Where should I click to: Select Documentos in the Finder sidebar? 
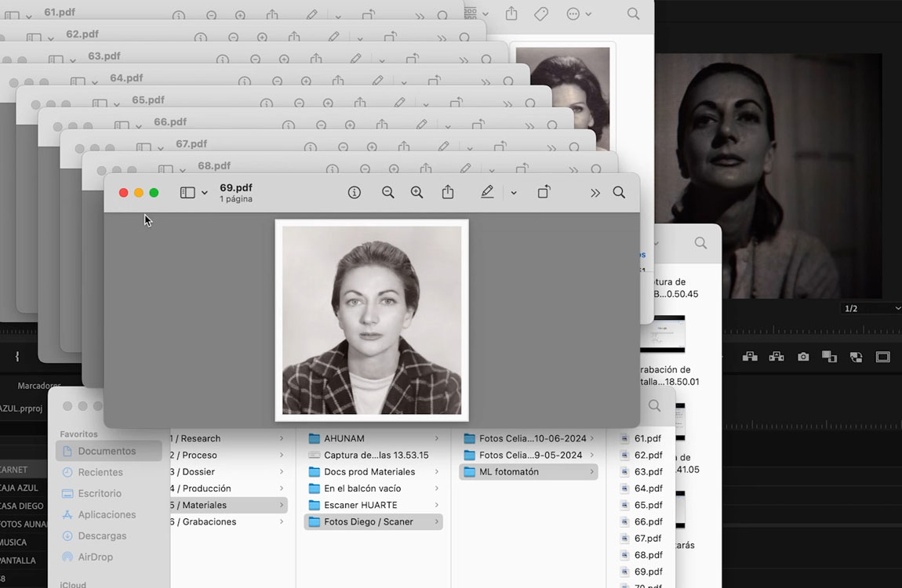(107, 451)
